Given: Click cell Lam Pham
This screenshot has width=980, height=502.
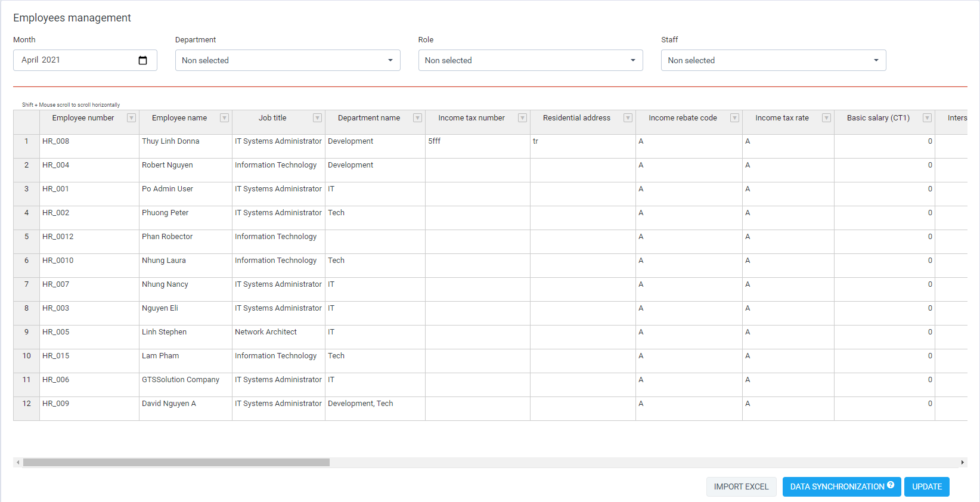Looking at the screenshot, I should 186,361.
